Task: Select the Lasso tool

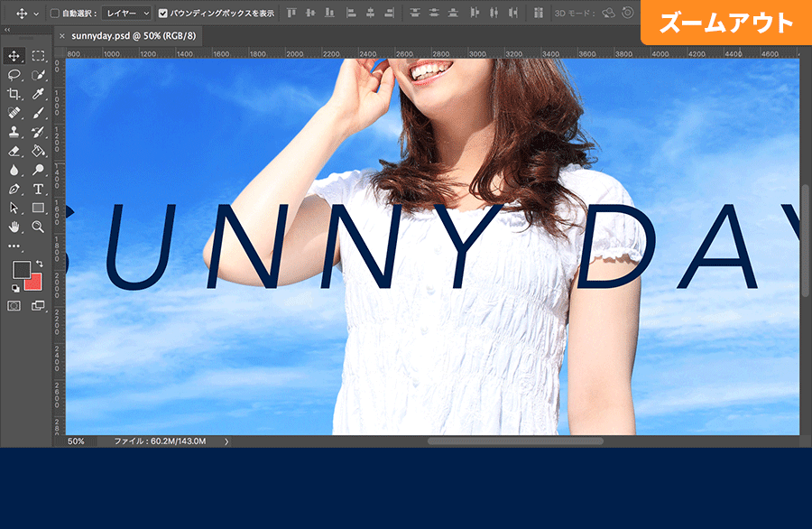Action: [14, 75]
